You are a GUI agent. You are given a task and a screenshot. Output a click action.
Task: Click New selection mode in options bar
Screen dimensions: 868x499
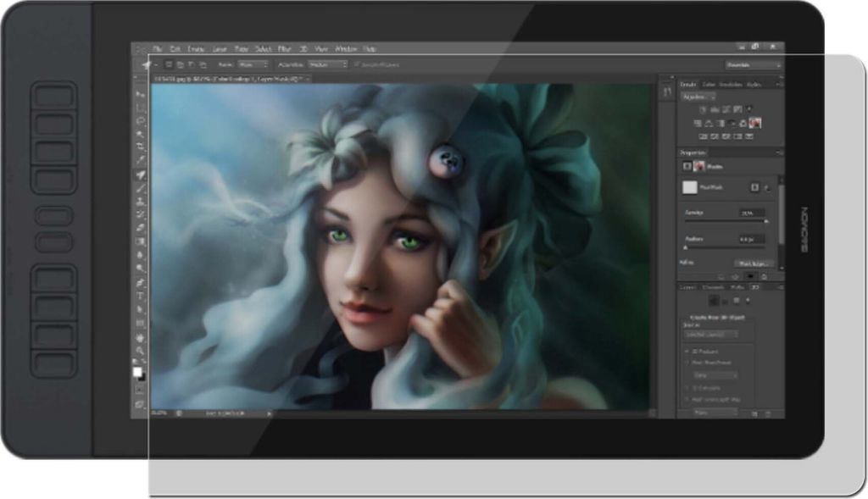point(170,64)
